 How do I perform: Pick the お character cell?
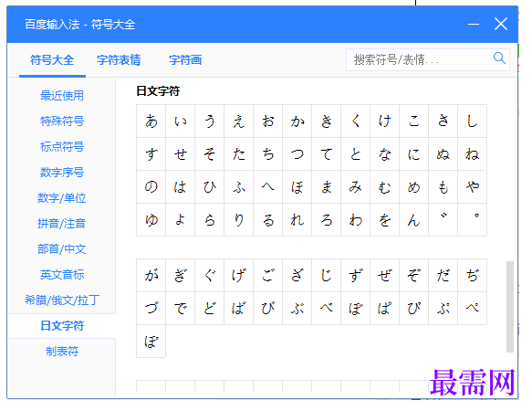click(267, 121)
